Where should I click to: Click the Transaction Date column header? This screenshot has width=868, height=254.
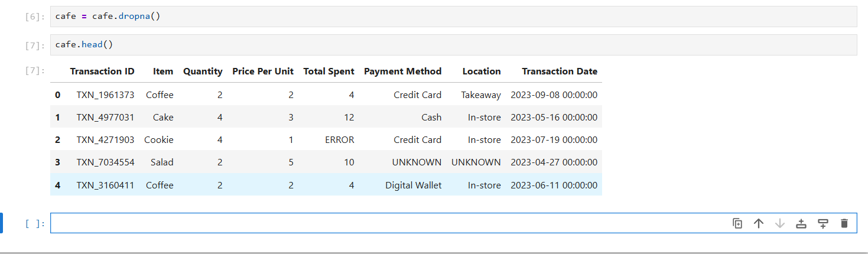(560, 71)
